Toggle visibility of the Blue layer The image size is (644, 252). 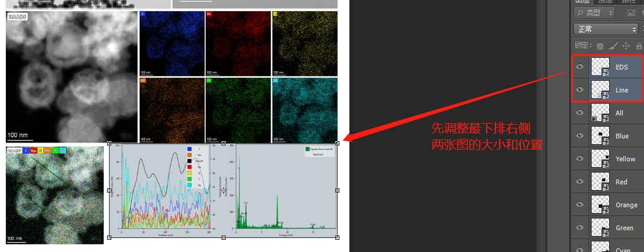[580, 136]
